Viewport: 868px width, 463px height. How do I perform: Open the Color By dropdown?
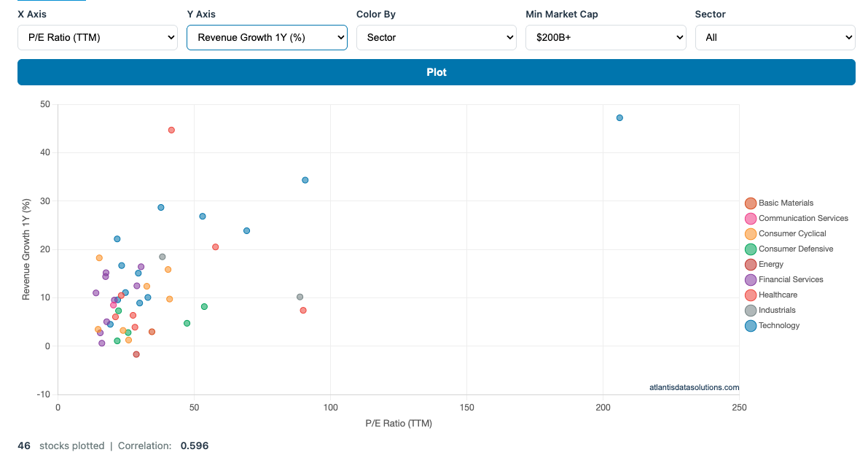click(436, 37)
